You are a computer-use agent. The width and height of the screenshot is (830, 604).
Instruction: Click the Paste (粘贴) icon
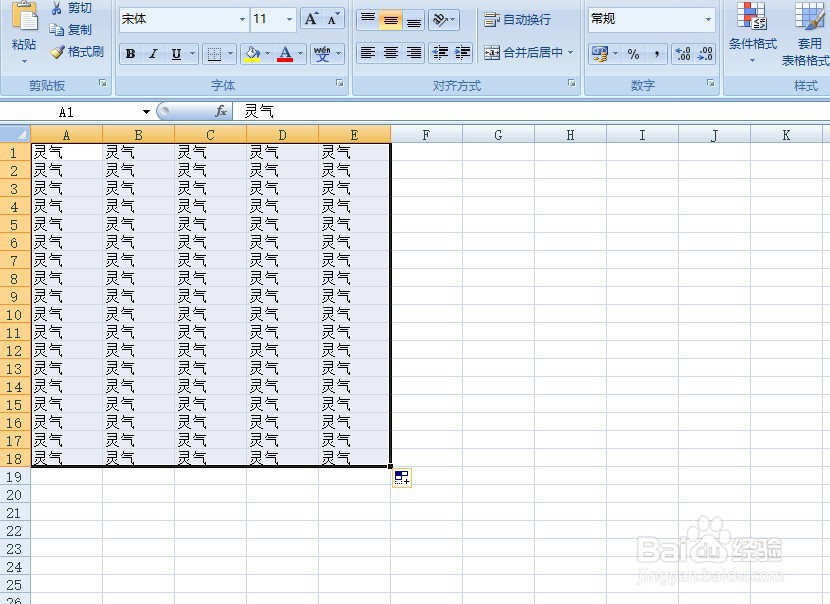[24, 17]
